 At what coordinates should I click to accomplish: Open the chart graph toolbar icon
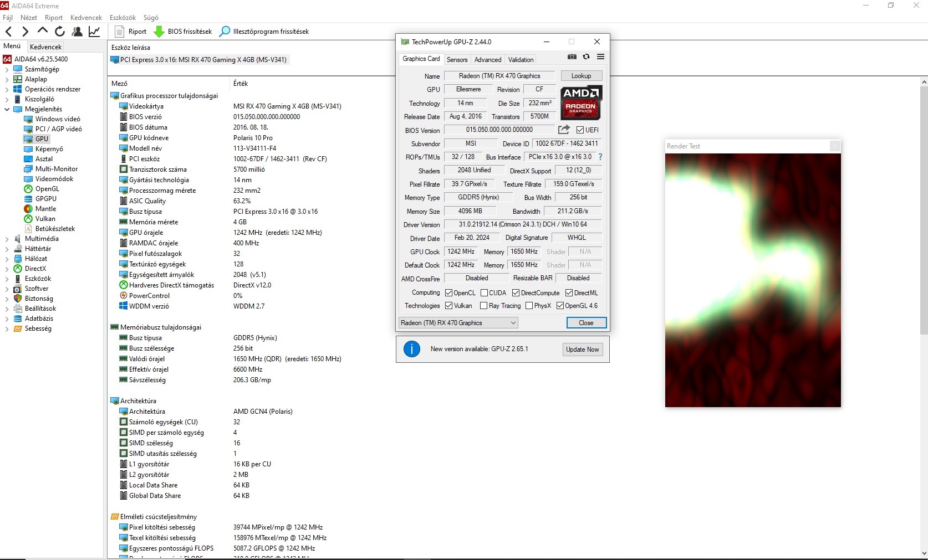coord(94,32)
